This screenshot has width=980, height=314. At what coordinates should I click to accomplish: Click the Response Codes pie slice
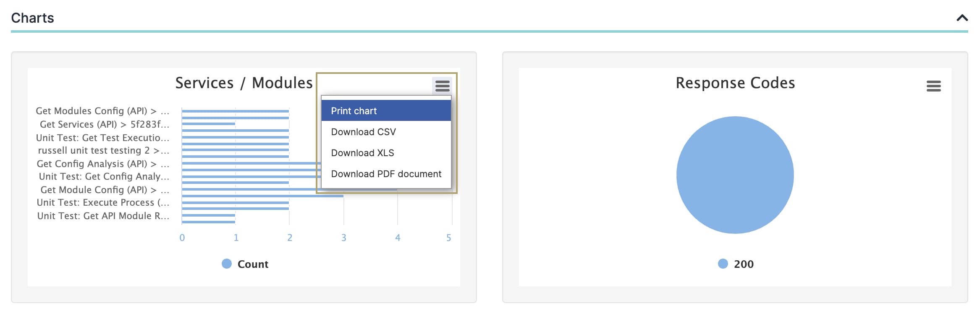[x=735, y=175]
